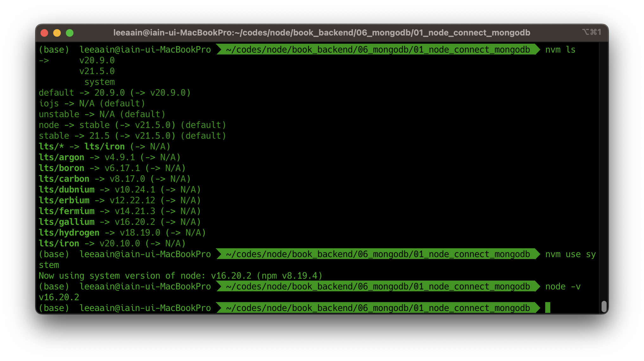The image size is (644, 361).
Task: Click the terminal window title text
Action: pyautogui.click(x=321, y=33)
